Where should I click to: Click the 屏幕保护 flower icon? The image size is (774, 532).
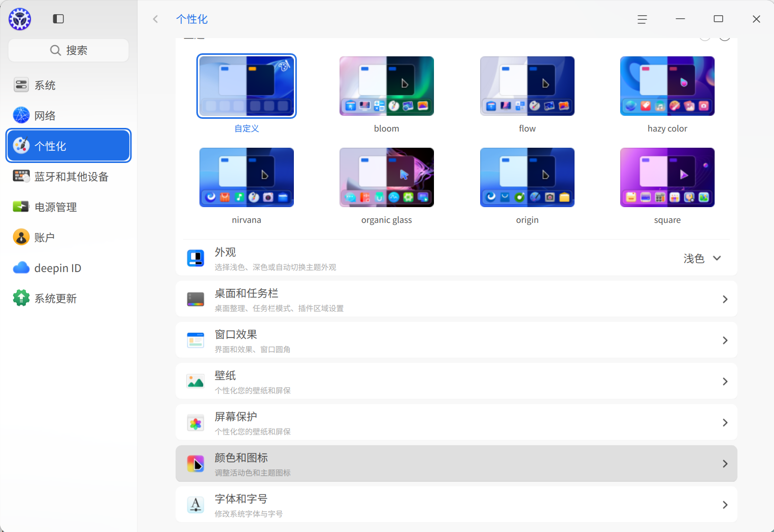(x=195, y=423)
